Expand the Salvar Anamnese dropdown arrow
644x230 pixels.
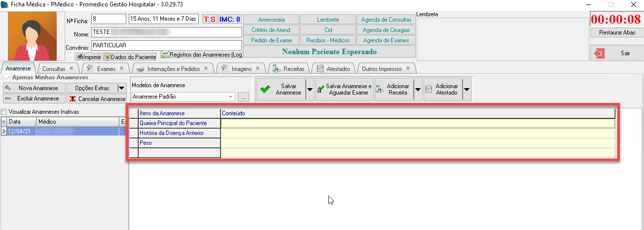coord(310,90)
